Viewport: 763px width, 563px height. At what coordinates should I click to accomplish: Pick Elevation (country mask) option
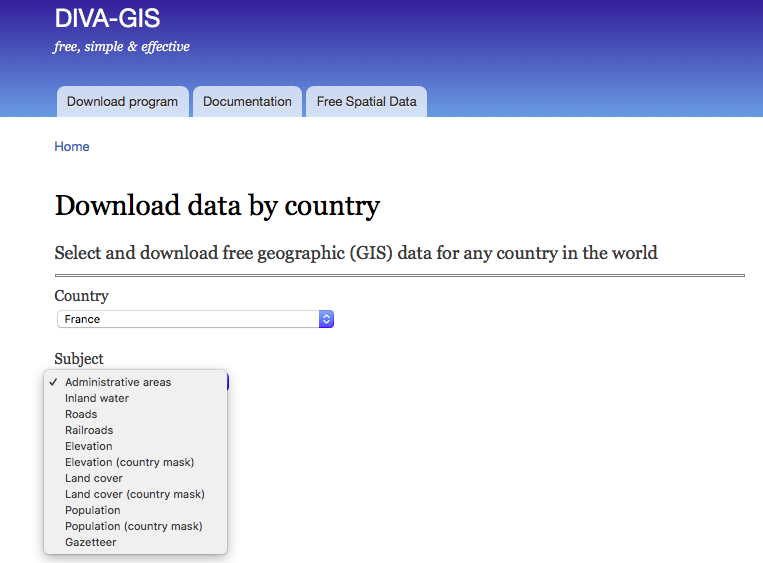pos(135,462)
